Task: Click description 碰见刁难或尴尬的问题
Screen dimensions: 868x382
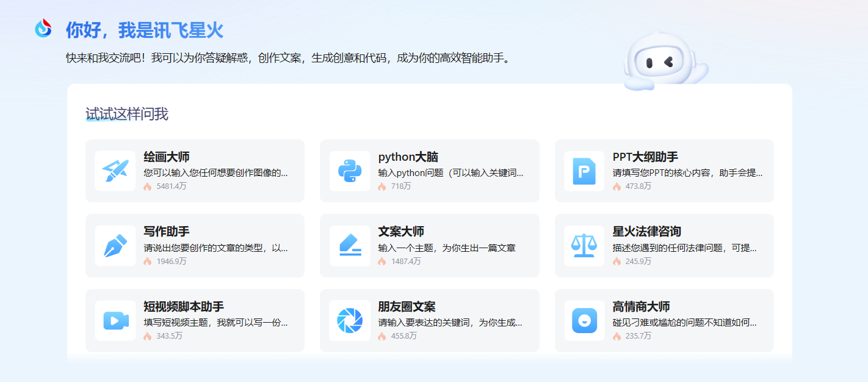Action: click(x=684, y=323)
